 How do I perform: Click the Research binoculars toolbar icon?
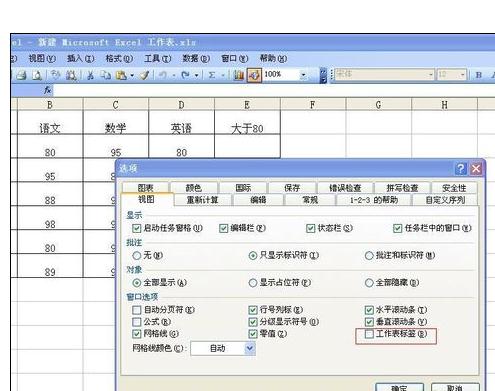71,75
